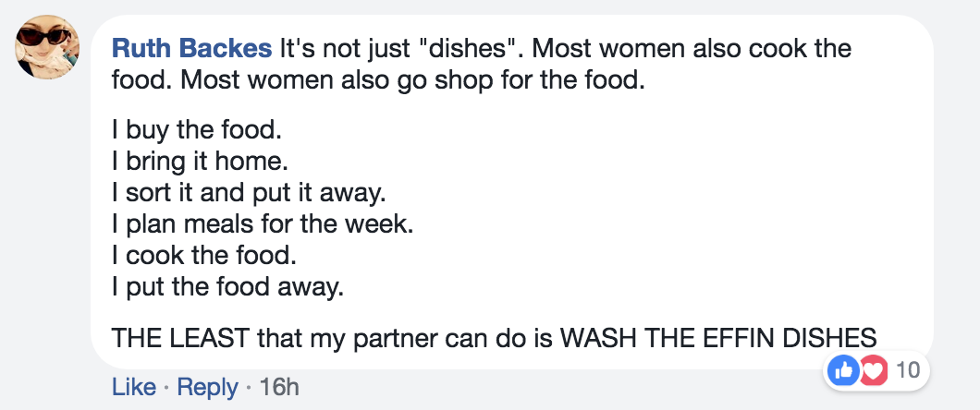View the 10 reactions count
The width and height of the screenshot is (980, 410).
point(908,370)
